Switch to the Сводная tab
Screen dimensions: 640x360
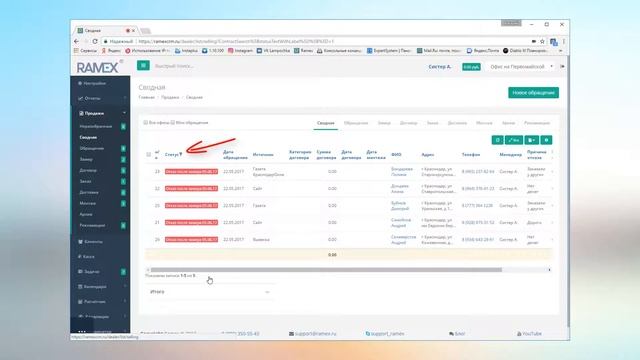pos(326,123)
